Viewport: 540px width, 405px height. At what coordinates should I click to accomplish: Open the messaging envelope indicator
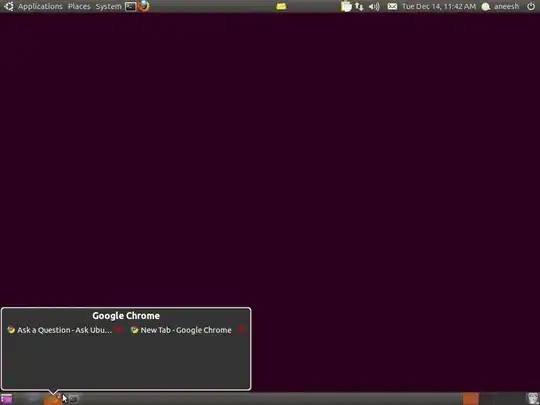pyautogui.click(x=392, y=6)
